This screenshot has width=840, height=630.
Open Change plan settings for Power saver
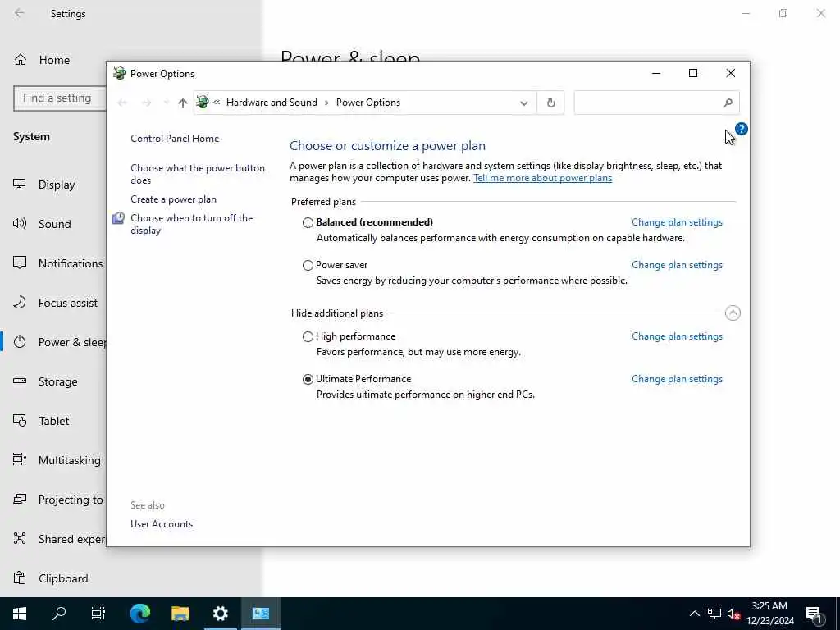[677, 265]
